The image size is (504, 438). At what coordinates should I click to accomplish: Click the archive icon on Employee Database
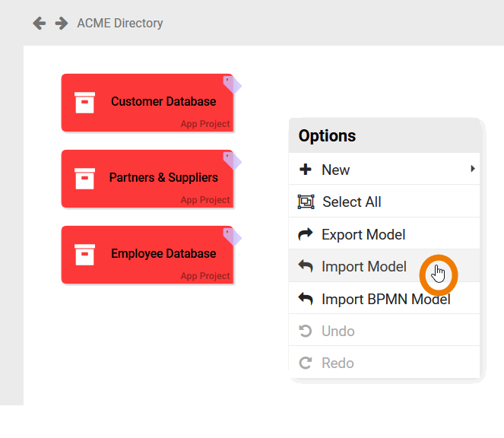pos(84,255)
